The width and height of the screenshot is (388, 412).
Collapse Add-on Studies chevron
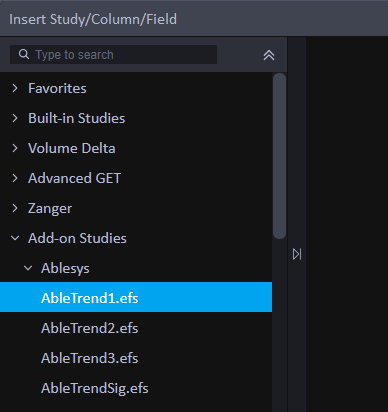15,238
